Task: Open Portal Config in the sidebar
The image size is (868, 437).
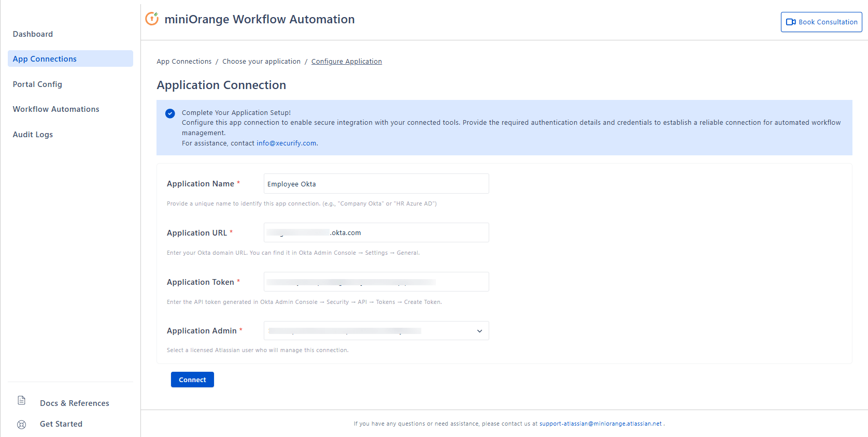Action: coord(70,84)
